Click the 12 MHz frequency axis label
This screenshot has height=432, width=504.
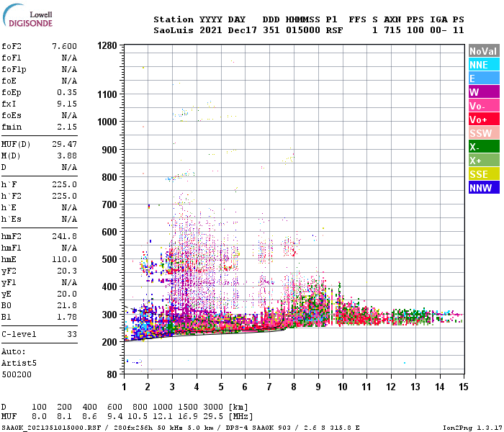pos(391,387)
